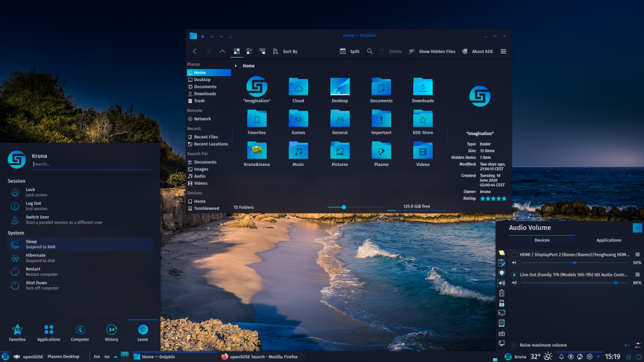Select HDMI / DisplayPort 2 as output device
This screenshot has width=644, height=362.
(514, 253)
